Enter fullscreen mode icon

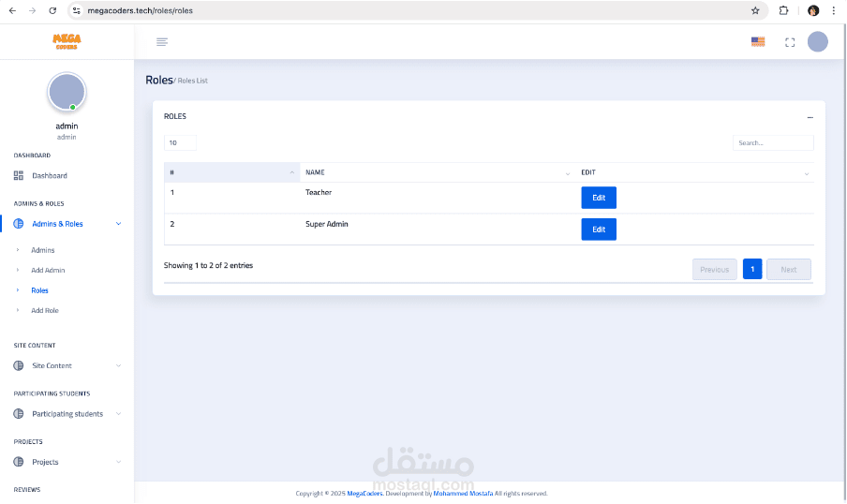pyautogui.click(x=790, y=42)
